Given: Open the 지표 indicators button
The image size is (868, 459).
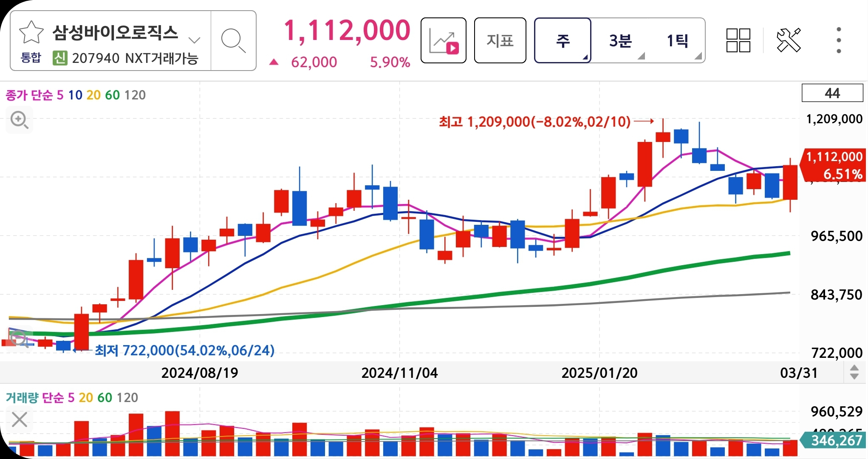Looking at the screenshot, I should tap(500, 40).
